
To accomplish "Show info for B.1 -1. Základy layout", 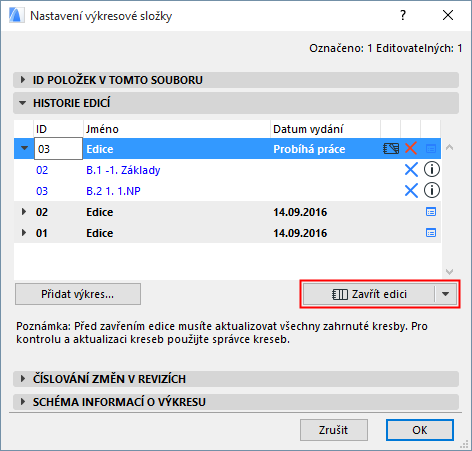I will pos(432,169).
